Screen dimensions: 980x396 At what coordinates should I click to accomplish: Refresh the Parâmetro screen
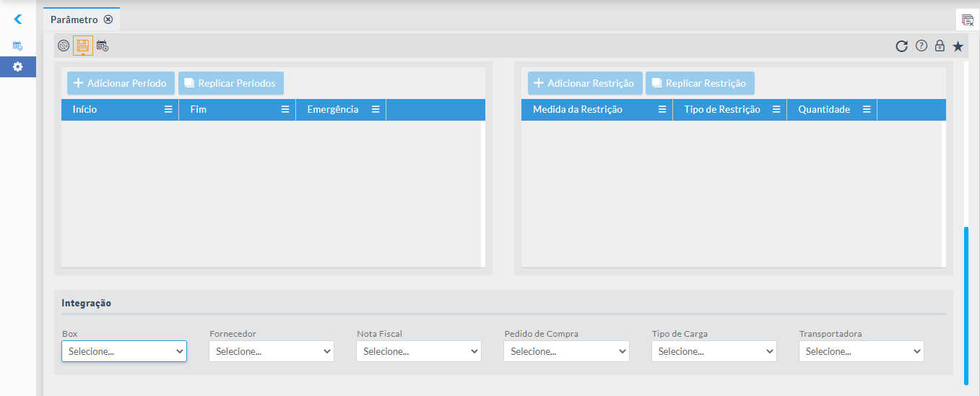pyautogui.click(x=901, y=46)
